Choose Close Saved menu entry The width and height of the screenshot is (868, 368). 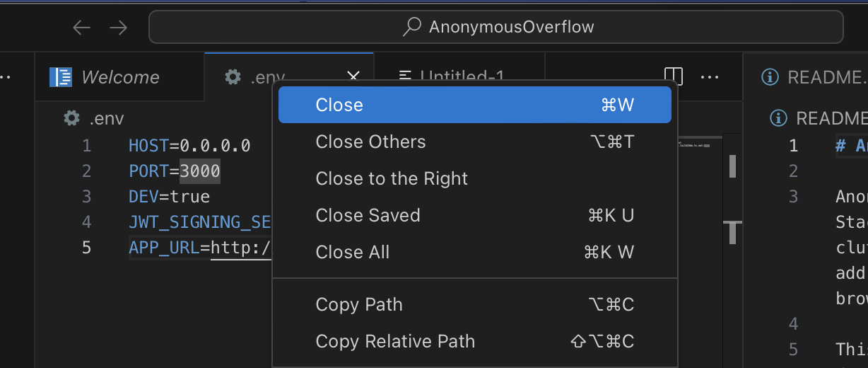(475, 215)
